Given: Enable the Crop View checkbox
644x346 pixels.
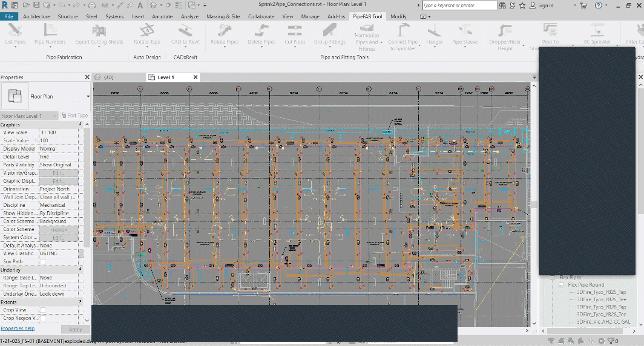Looking at the screenshot, I should pyautogui.click(x=43, y=310).
